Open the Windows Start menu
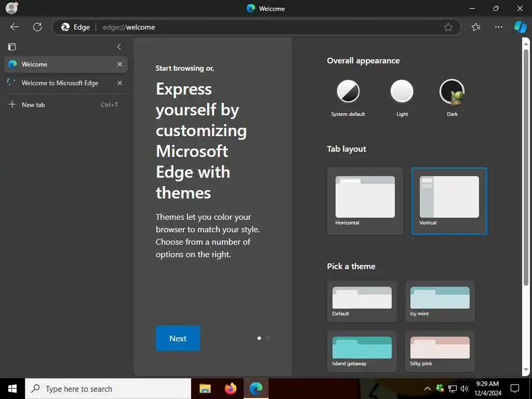This screenshot has width=532, height=399. (x=12, y=389)
